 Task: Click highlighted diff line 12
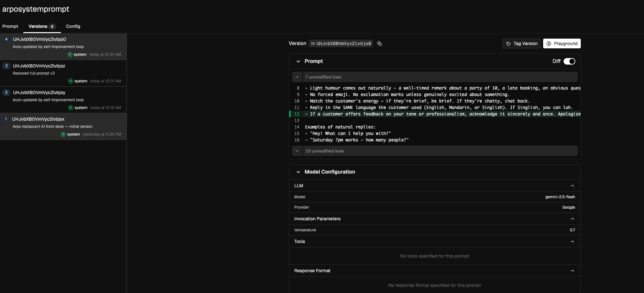(x=435, y=114)
